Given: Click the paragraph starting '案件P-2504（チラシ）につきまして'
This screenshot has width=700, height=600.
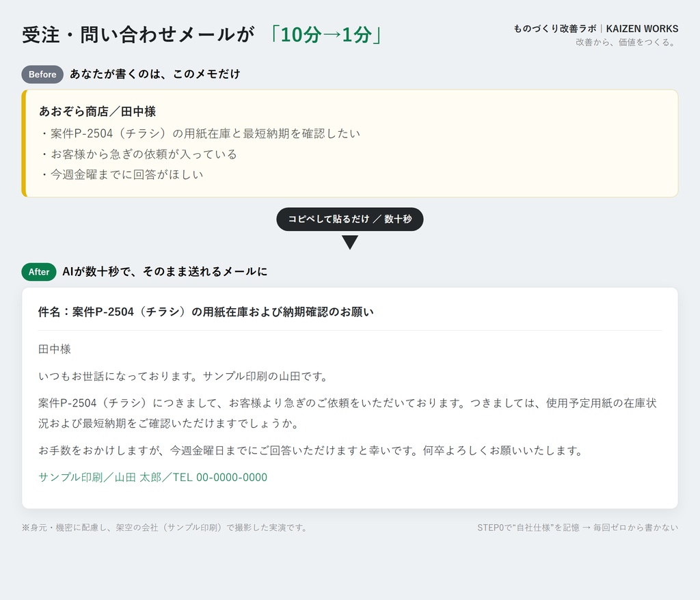Looking at the screenshot, I should point(347,413).
